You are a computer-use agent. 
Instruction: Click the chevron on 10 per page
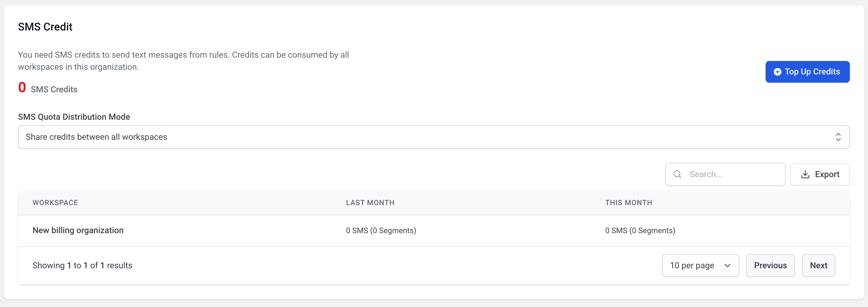[x=727, y=266]
